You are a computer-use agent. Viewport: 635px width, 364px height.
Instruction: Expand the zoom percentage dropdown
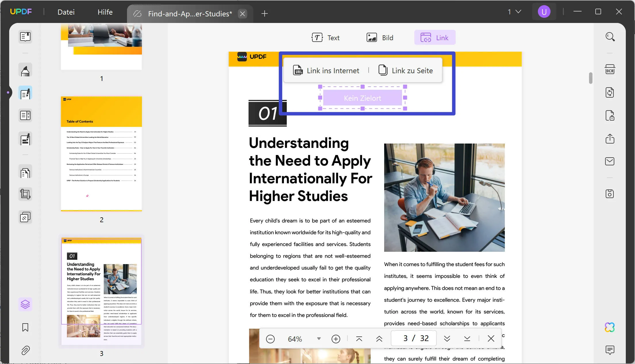click(x=319, y=339)
